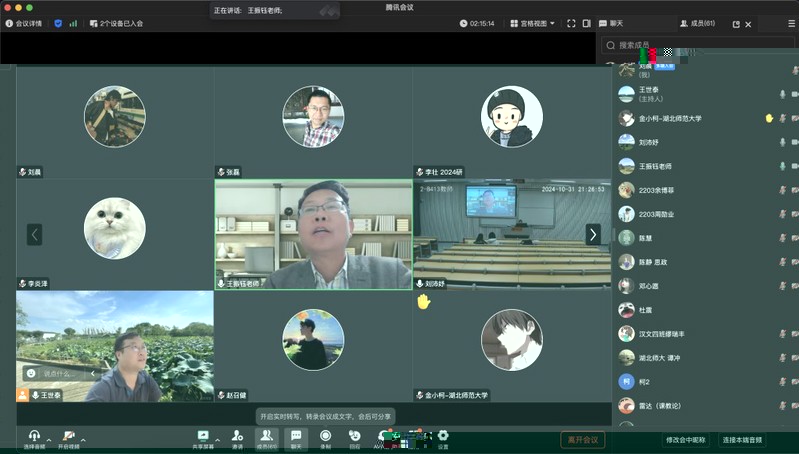Toggle muted mic for 2203余博菲
The image size is (799, 454).
[782, 190]
